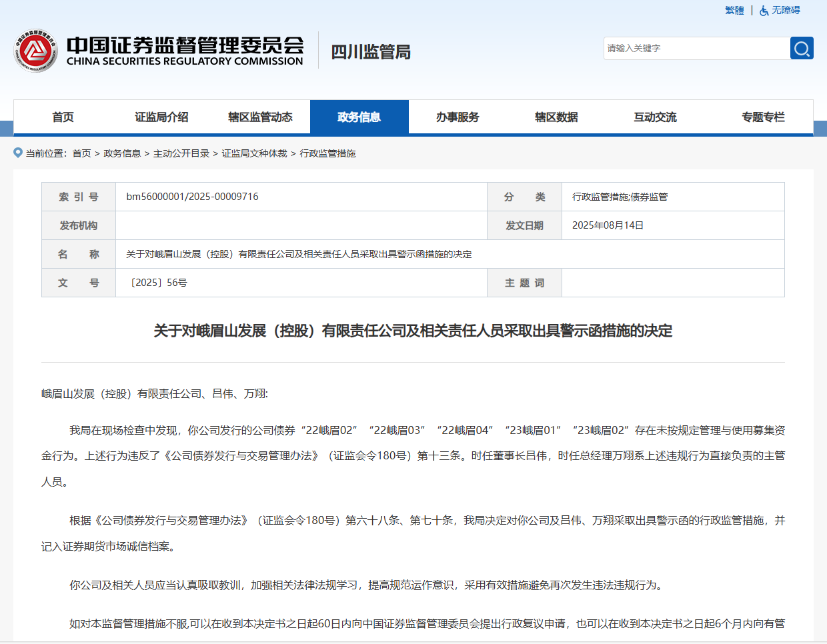The height and width of the screenshot is (644, 827).
Task: Open the 互动交流 navigation tab
Action: click(655, 117)
